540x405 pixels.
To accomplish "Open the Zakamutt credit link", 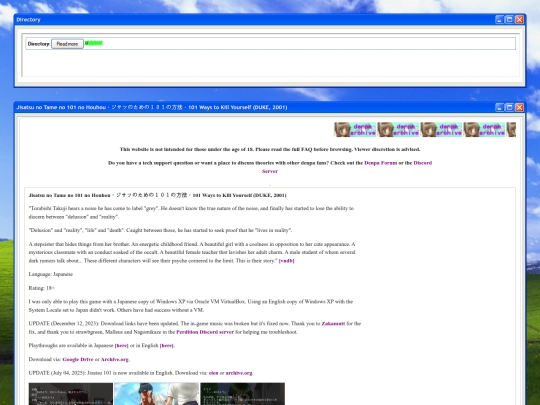I will (x=333, y=324).
